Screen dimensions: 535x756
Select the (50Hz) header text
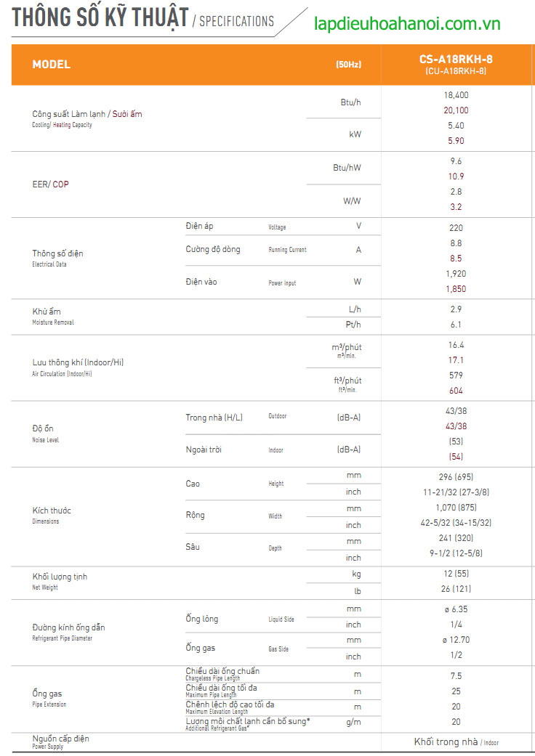coord(348,65)
